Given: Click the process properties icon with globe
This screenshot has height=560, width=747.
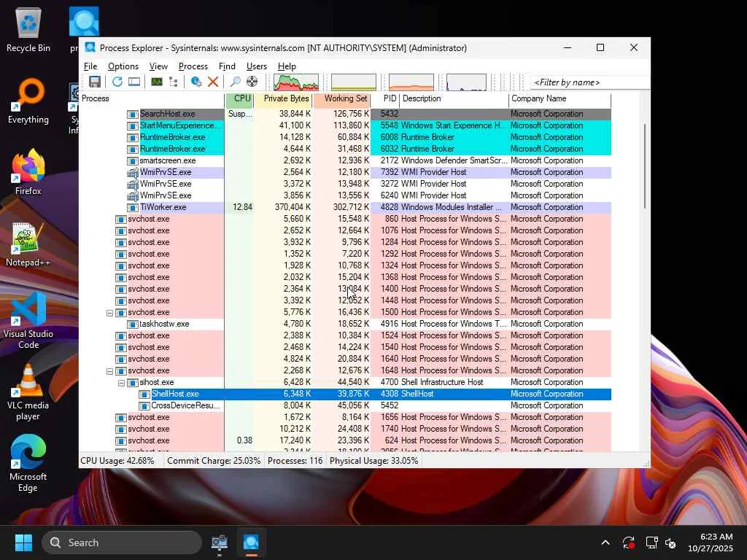Looking at the screenshot, I should click(196, 82).
